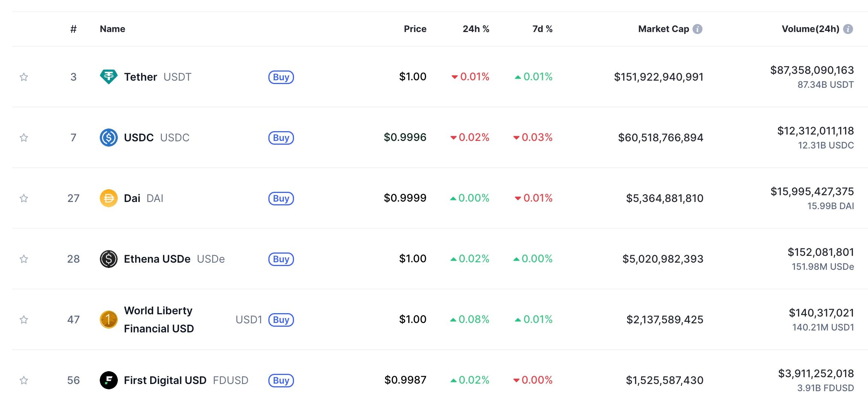Click the First Digital USD logo icon
This screenshot has height=410, width=868.
(x=108, y=380)
